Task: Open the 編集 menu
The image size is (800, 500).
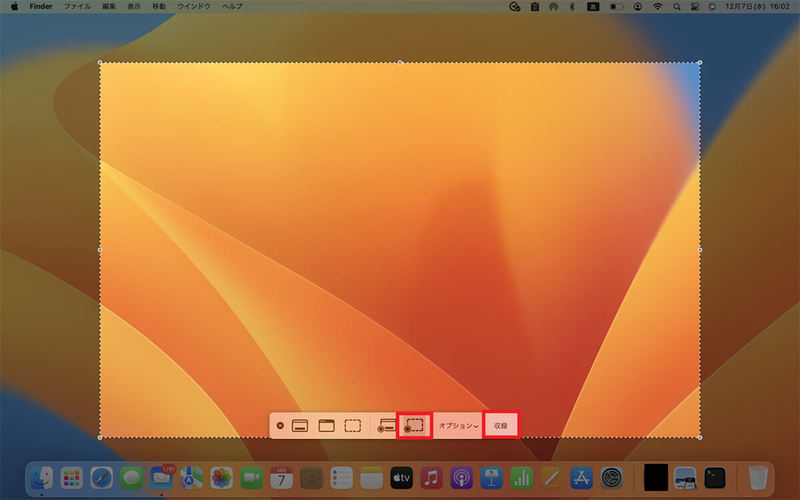Action: (109, 7)
